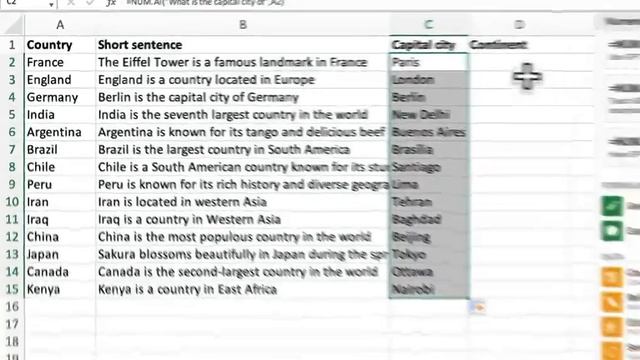
Task: Click the green side panel icon with white circle
Action: [x=612, y=231]
